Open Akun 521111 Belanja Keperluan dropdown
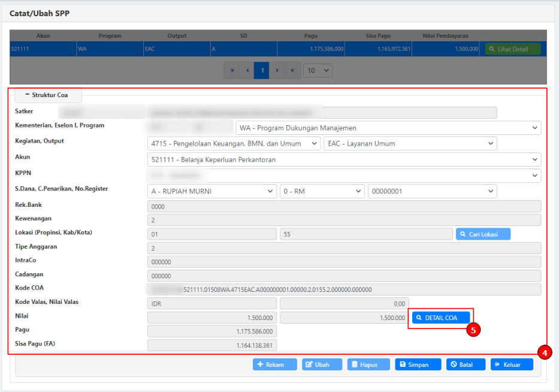 344,159
